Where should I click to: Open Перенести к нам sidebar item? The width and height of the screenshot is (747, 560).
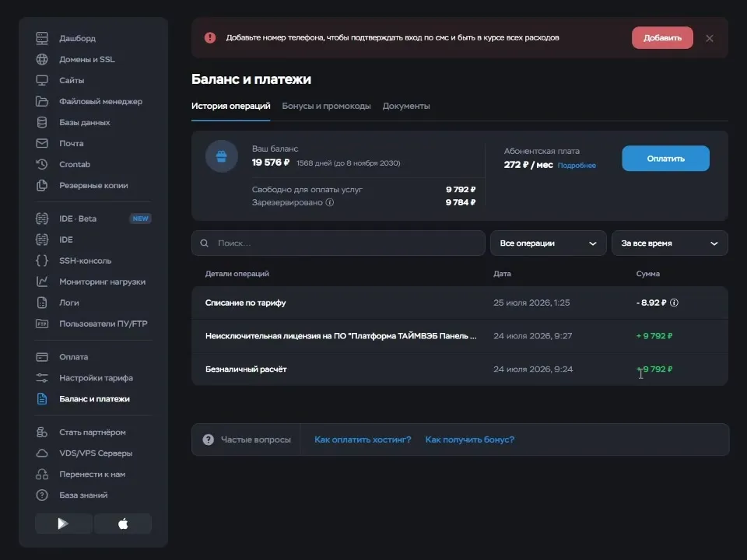[x=93, y=474]
